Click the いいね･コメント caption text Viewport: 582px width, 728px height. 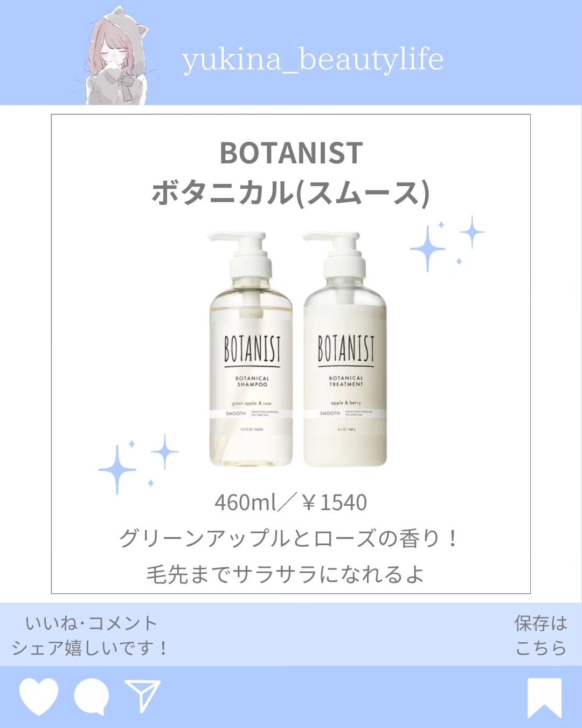(92, 623)
